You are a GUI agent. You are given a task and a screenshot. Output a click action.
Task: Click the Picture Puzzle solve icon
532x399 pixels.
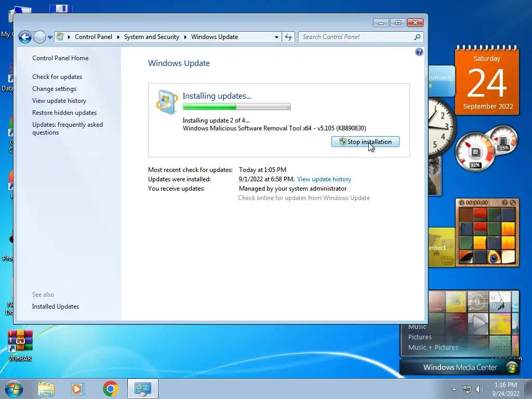[512, 203]
